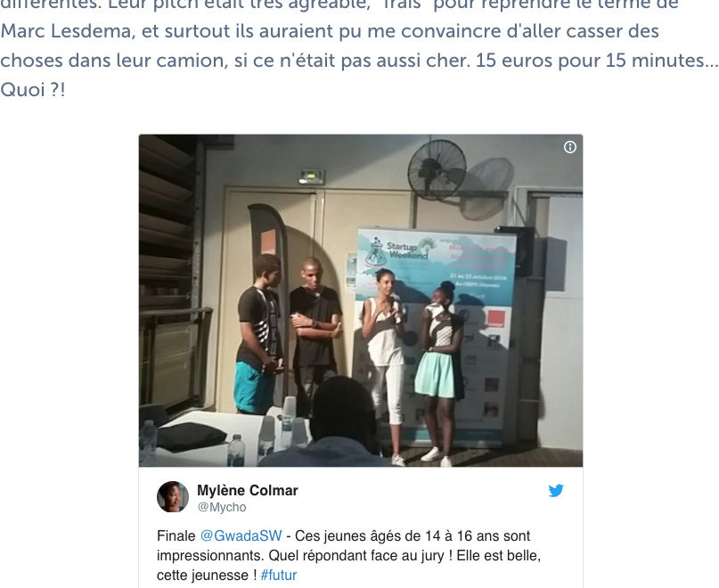The height and width of the screenshot is (588, 719).
Task: Click the tweet text starting with "Finale"
Action: click(x=348, y=555)
